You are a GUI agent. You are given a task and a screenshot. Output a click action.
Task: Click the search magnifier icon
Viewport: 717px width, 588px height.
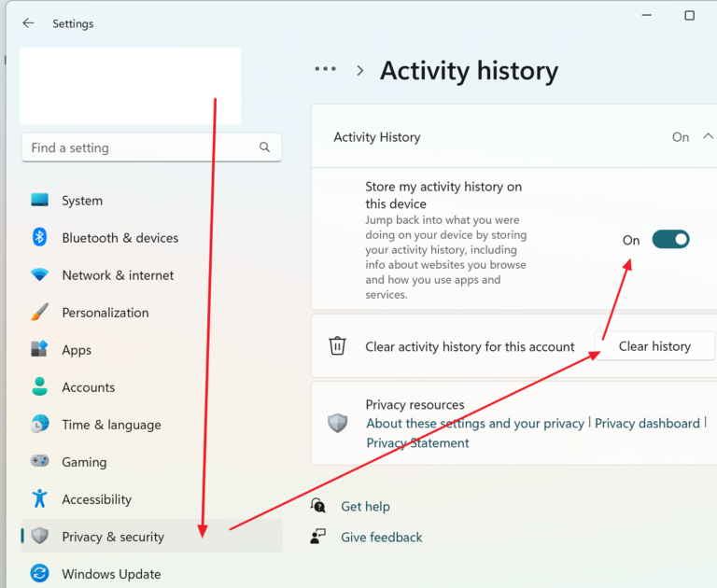[264, 147]
